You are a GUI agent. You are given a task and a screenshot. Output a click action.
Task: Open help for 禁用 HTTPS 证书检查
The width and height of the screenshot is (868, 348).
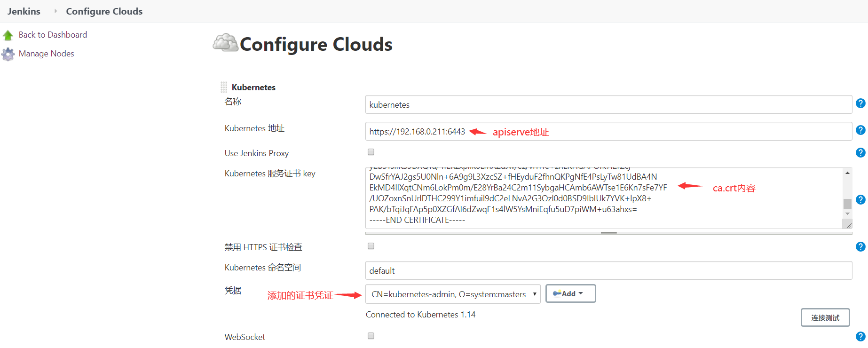coord(860,247)
